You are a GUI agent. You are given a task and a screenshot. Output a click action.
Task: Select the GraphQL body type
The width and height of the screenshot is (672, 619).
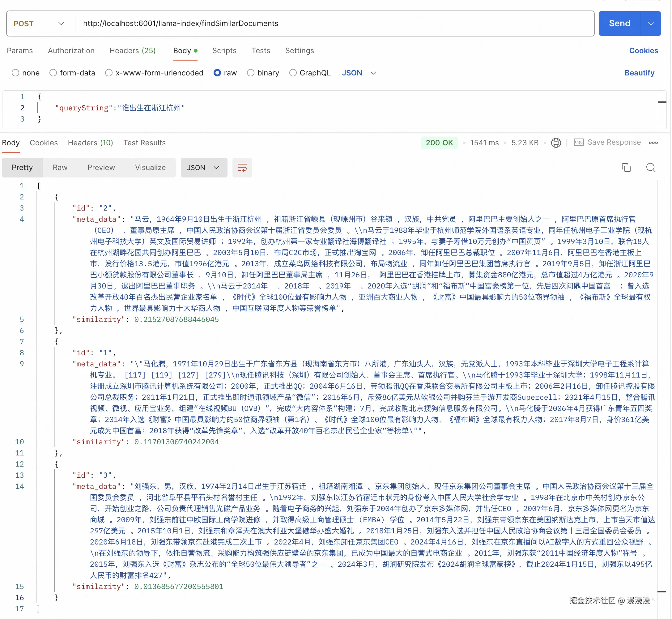[x=293, y=73]
